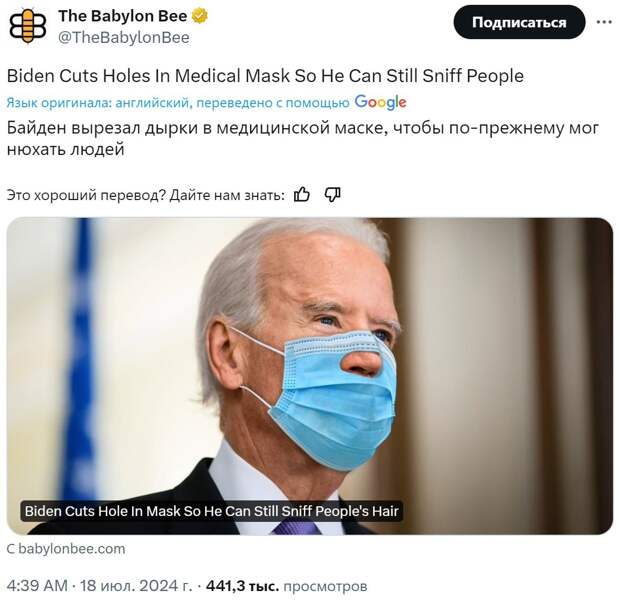Screen dimensions: 620x605
Task: Click the Язык оригинала: английский translation notice
Action: click(x=178, y=103)
